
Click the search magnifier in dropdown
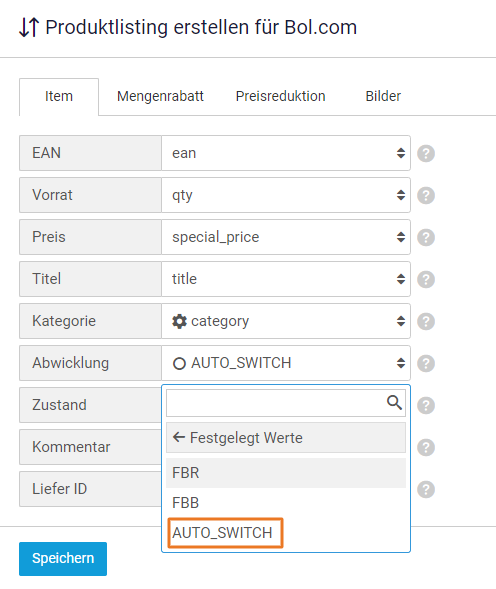click(x=394, y=402)
